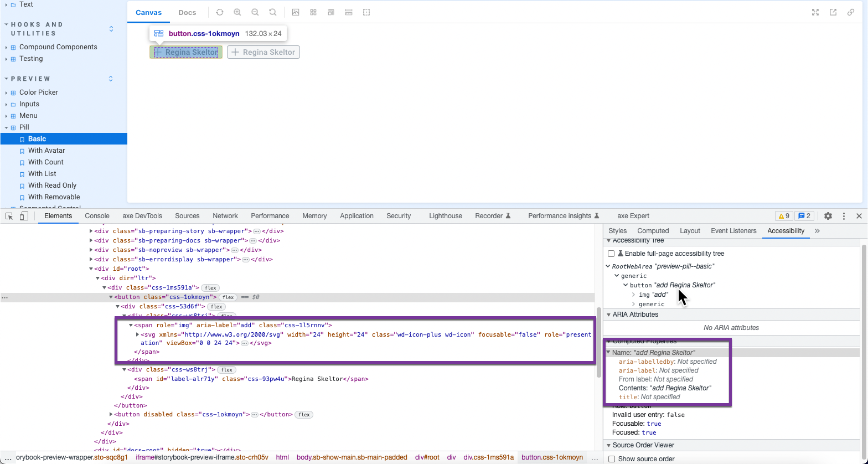The image size is (868, 464).
Task: Copy canvas link icon
Action: 851,12
